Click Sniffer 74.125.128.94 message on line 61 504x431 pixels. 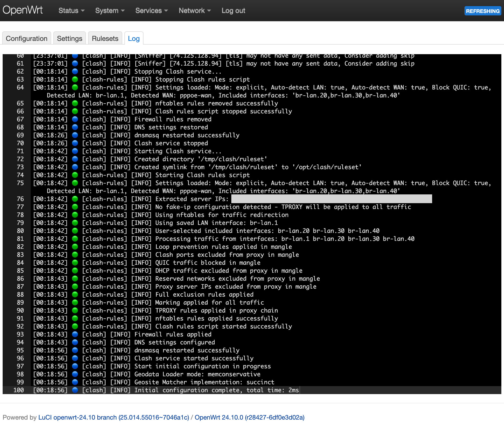(274, 63)
